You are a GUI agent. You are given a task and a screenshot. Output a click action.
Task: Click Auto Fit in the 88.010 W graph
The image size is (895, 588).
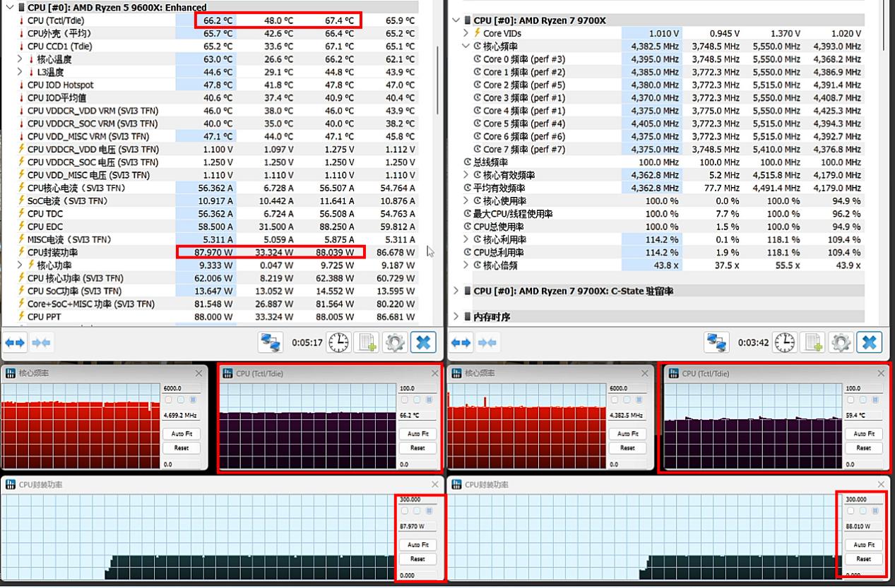(x=863, y=545)
